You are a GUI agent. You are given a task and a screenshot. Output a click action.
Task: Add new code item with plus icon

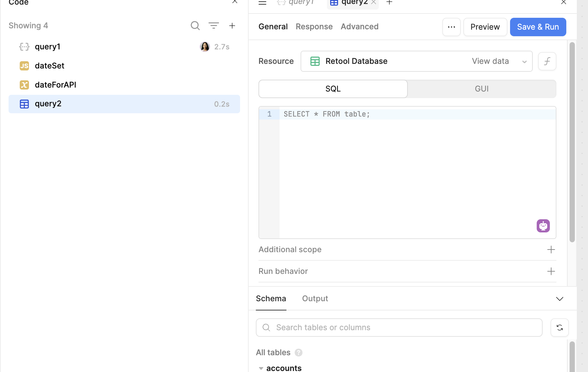tap(232, 26)
